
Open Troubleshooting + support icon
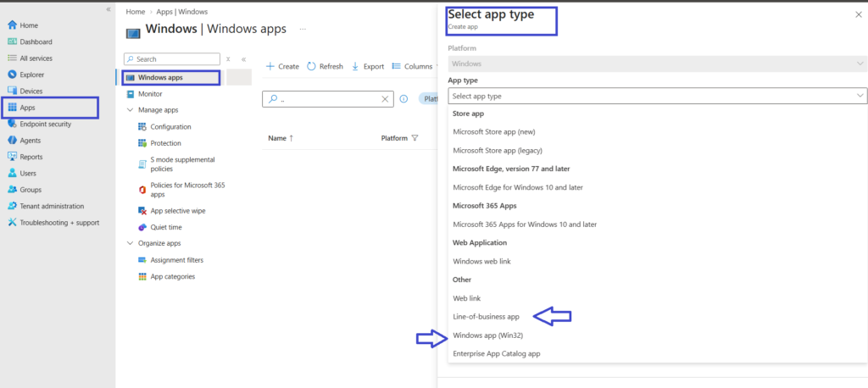click(x=12, y=223)
